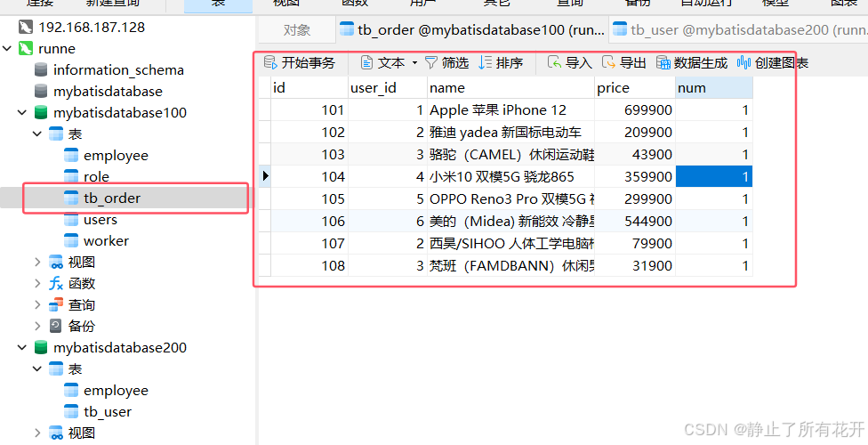Click the user_id column header
868x445 pixels.
point(388,88)
